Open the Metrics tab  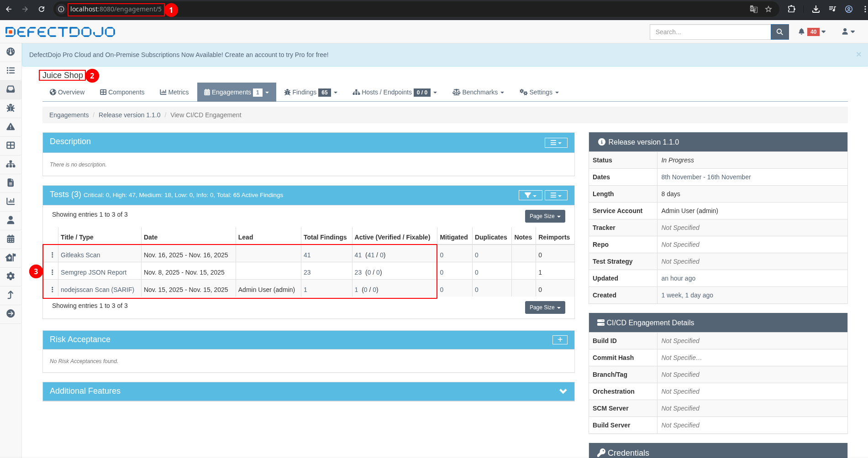(174, 92)
